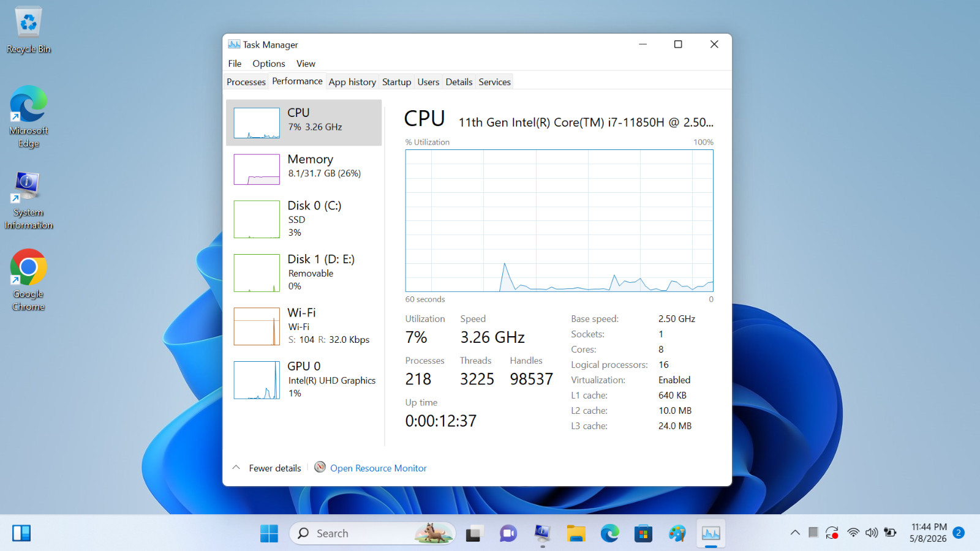Image resolution: width=980 pixels, height=551 pixels.
Task: Click the L2 cache 10.0 MB value
Action: coord(675,411)
